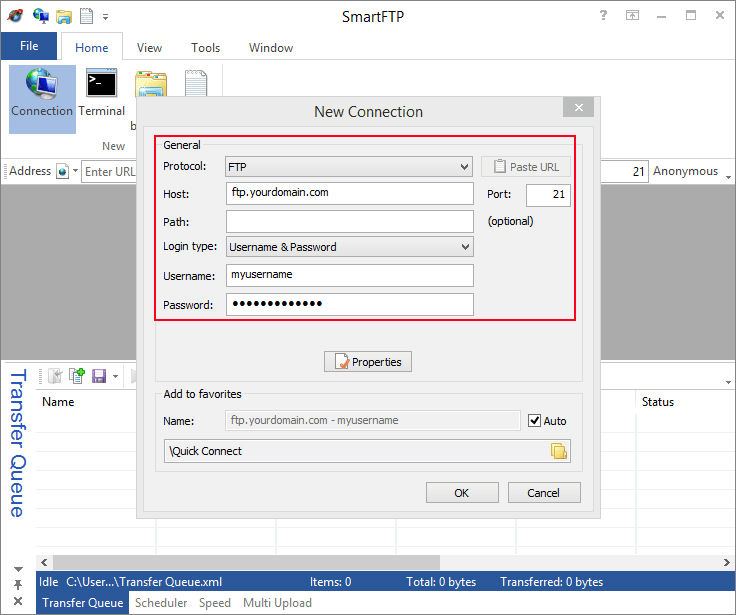Image resolution: width=736 pixels, height=615 pixels.
Task: Click the Host field ftp.yourdomain.com
Action: point(350,193)
